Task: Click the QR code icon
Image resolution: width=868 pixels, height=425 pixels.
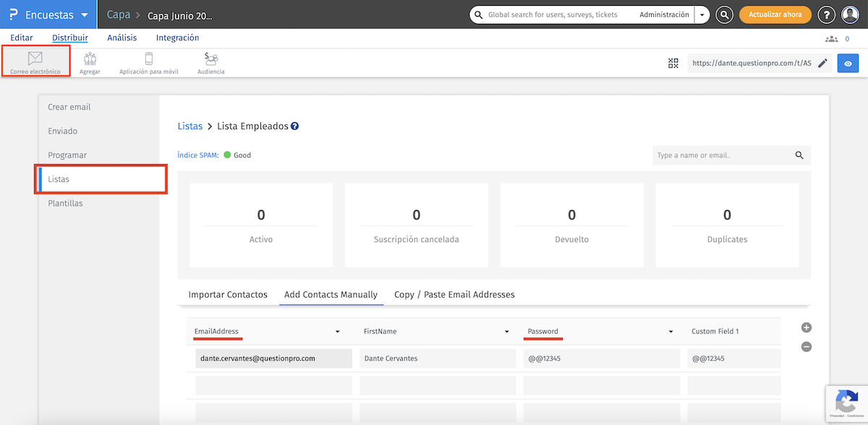Action: click(x=673, y=64)
